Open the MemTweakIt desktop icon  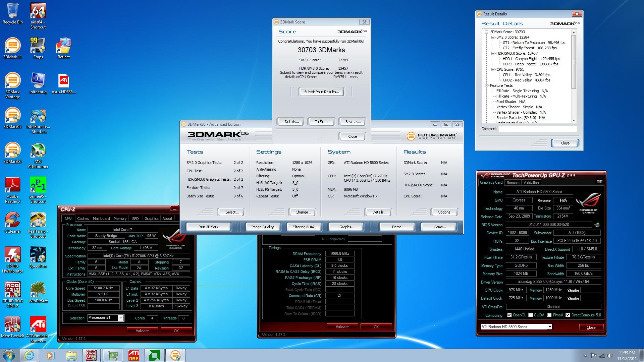(x=13, y=327)
